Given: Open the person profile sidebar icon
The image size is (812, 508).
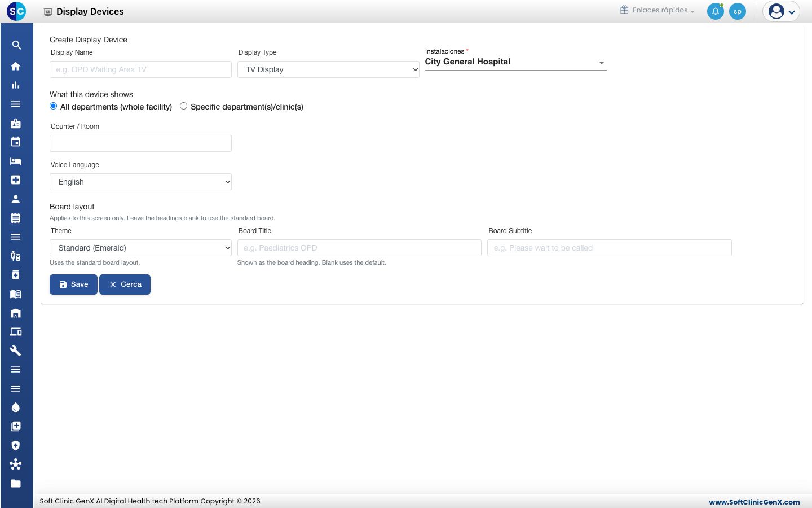Looking at the screenshot, I should [x=16, y=199].
